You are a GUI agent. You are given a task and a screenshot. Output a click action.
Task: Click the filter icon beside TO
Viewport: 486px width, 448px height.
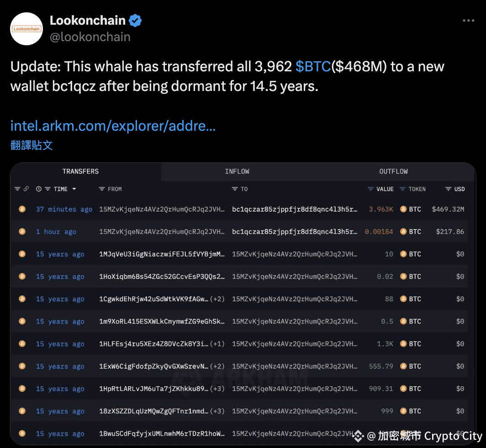point(235,189)
